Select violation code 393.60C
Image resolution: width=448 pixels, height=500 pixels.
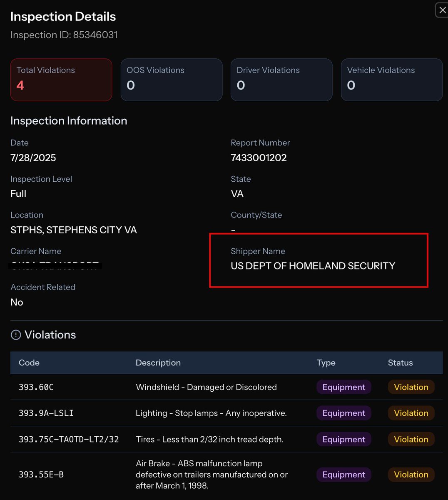36,387
